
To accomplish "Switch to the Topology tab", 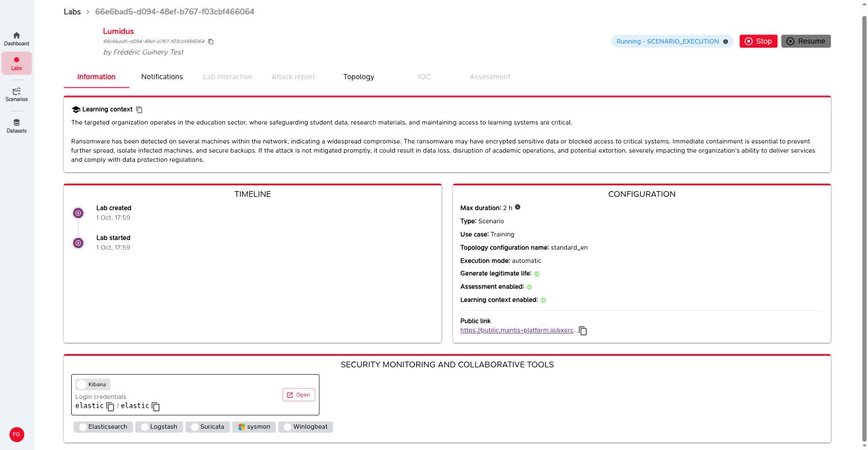I will pos(359,77).
